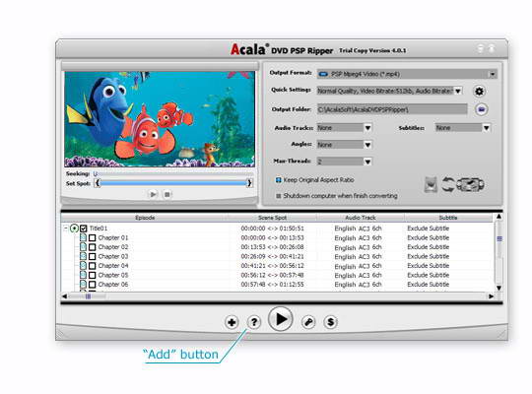This screenshot has height=394, width=532.
Task: Click the blue Set Spot range bar
Action: tap(173, 183)
